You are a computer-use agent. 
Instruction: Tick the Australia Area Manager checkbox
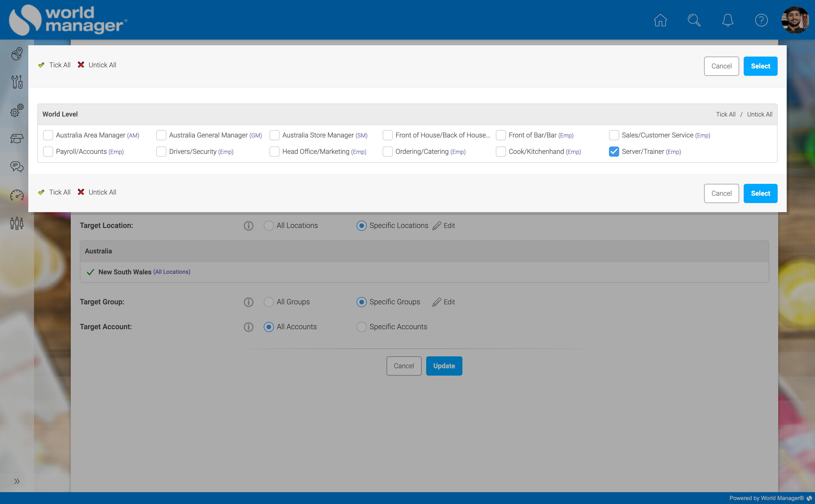[48, 135]
